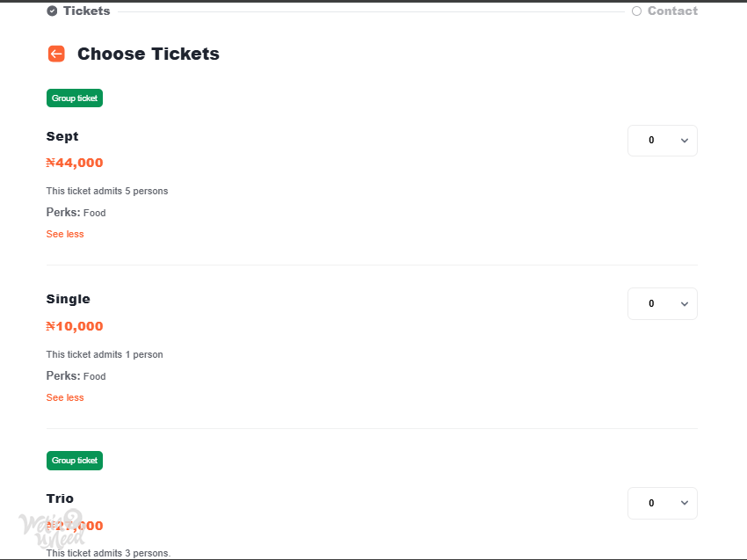The width and height of the screenshot is (747, 560).
Task: Click the chevron in Trio quantity selector
Action: point(685,503)
